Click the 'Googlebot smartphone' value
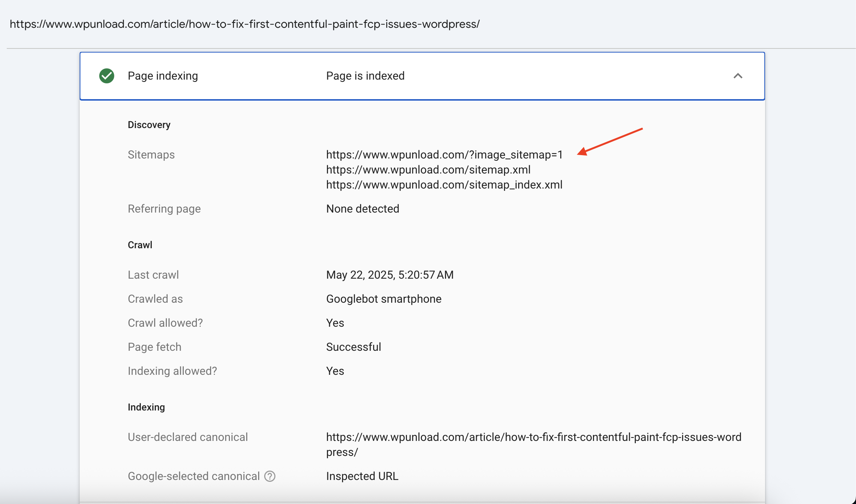 pos(384,299)
